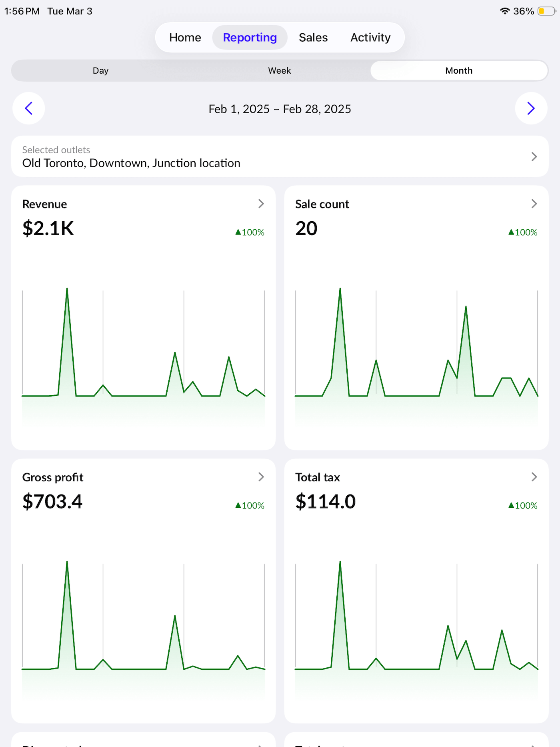Switch report period to Day

[100, 71]
